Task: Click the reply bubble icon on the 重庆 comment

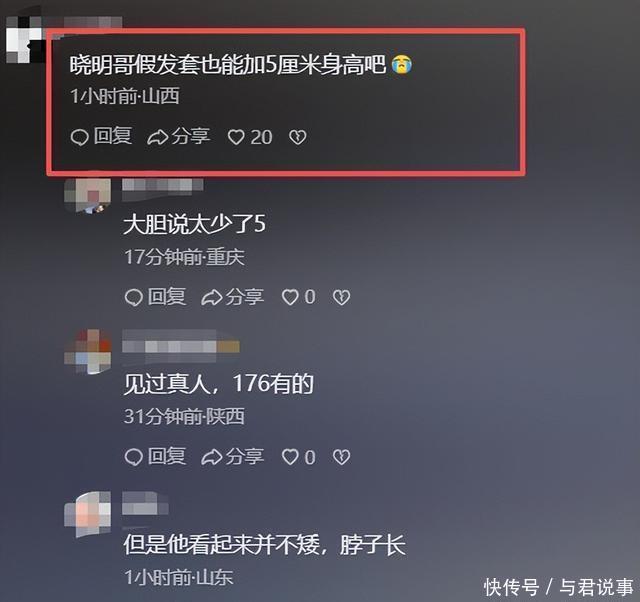Action: pyautogui.click(x=133, y=297)
